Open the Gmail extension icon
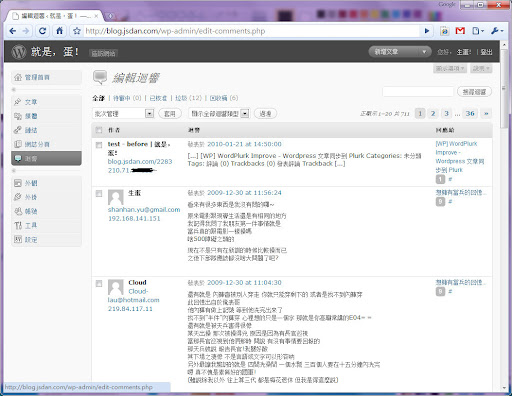 point(460,31)
